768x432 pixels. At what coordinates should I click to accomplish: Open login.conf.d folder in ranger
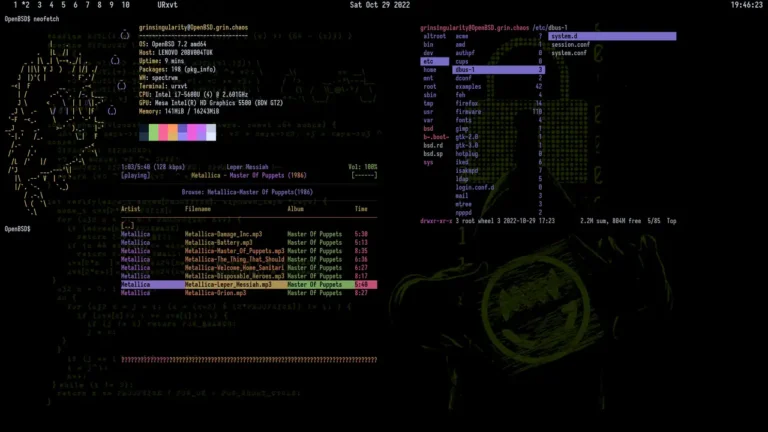475,187
